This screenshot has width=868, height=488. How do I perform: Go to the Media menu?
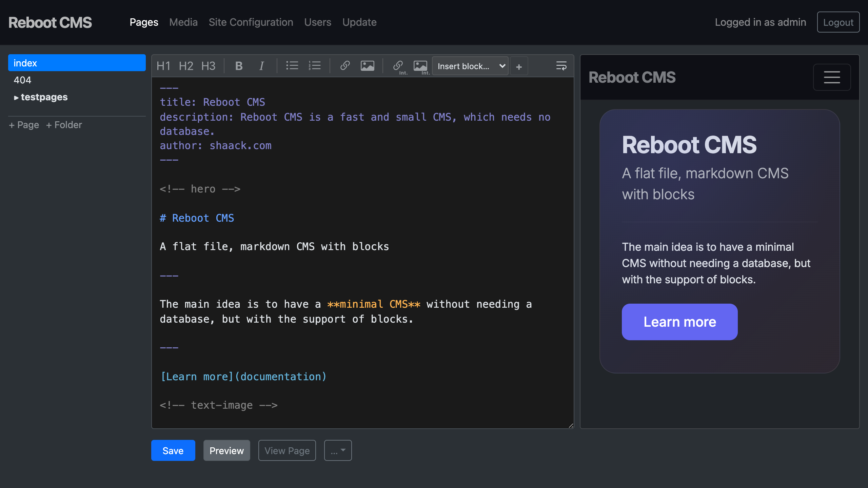pos(183,22)
